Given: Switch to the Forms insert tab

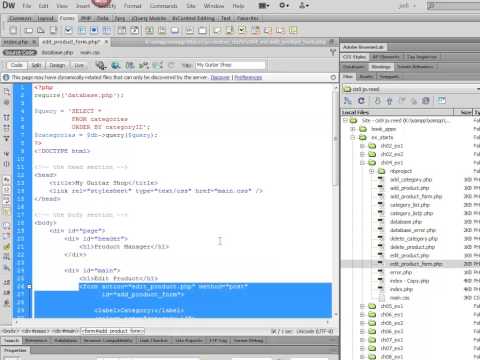Looking at the screenshot, I should (x=67, y=18).
